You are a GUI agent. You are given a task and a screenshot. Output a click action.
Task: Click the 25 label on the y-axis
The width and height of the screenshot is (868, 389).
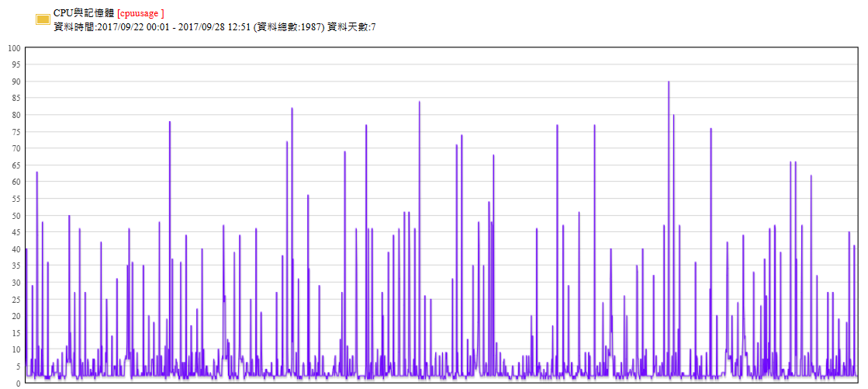click(16, 299)
